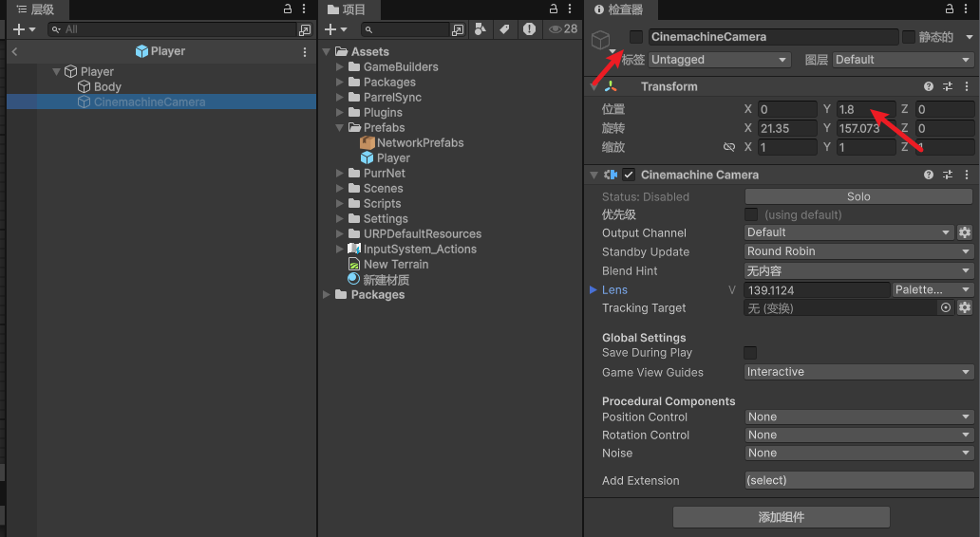Open the GameObject icon picker cube
This screenshot has height=537, width=980.
pos(601,40)
